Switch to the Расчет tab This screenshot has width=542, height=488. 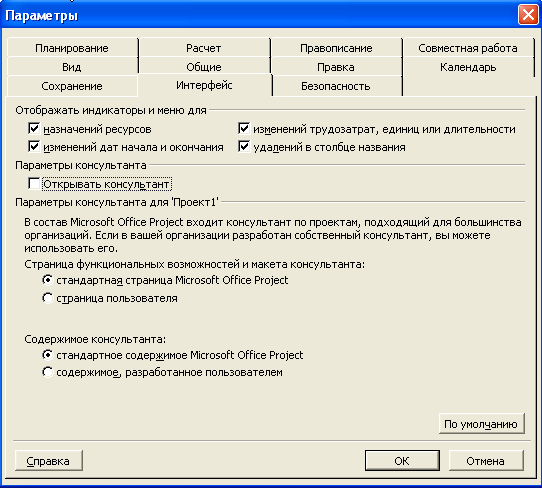(204, 48)
